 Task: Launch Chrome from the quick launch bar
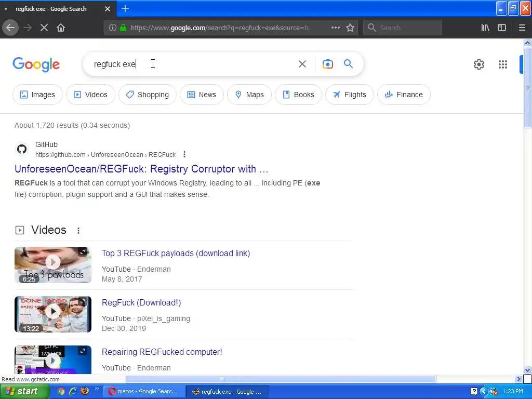tap(61, 391)
